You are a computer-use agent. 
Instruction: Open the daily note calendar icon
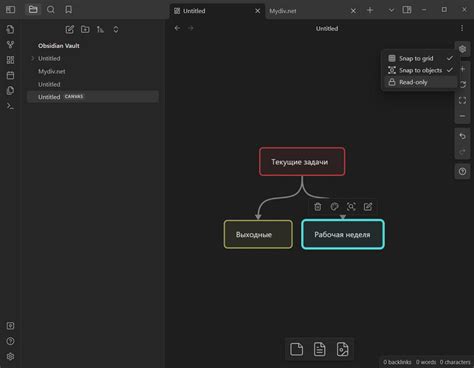tap(10, 75)
